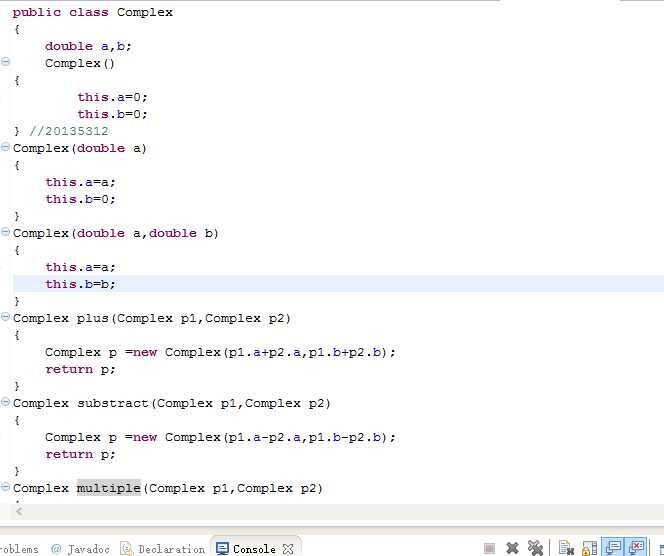Click the 'double a,b;' declaration

pyautogui.click(x=89, y=46)
